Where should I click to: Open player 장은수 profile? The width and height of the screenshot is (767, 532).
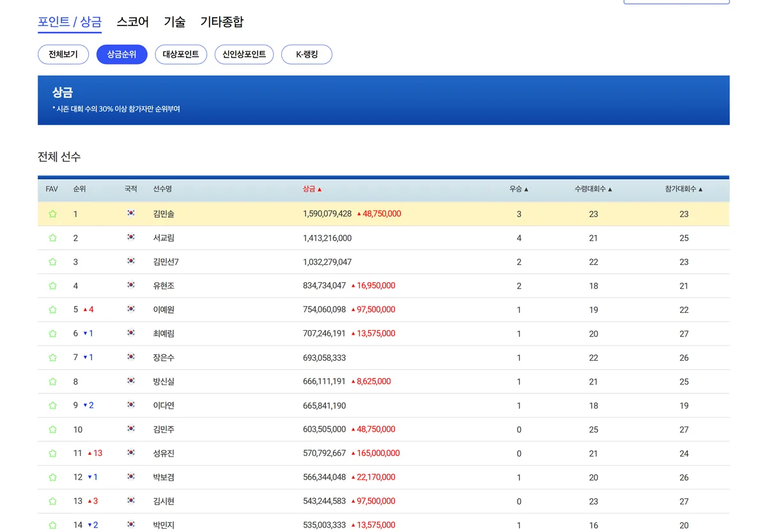[x=164, y=358]
